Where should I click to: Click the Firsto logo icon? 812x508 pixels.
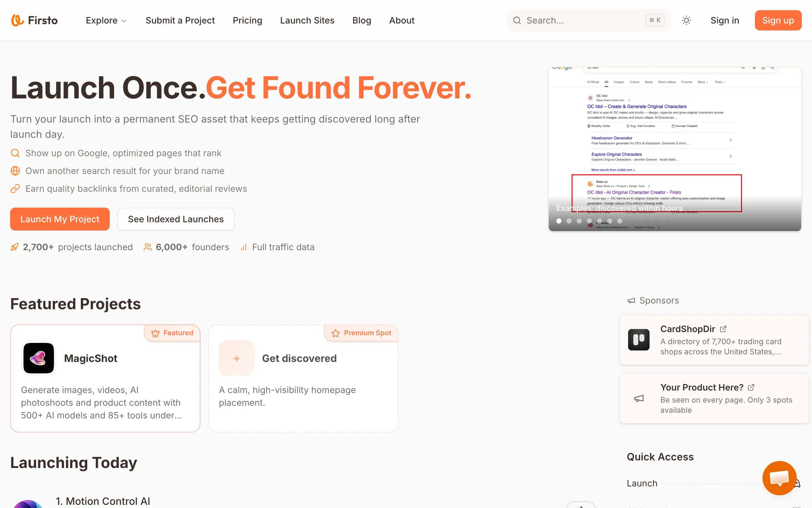point(17,20)
